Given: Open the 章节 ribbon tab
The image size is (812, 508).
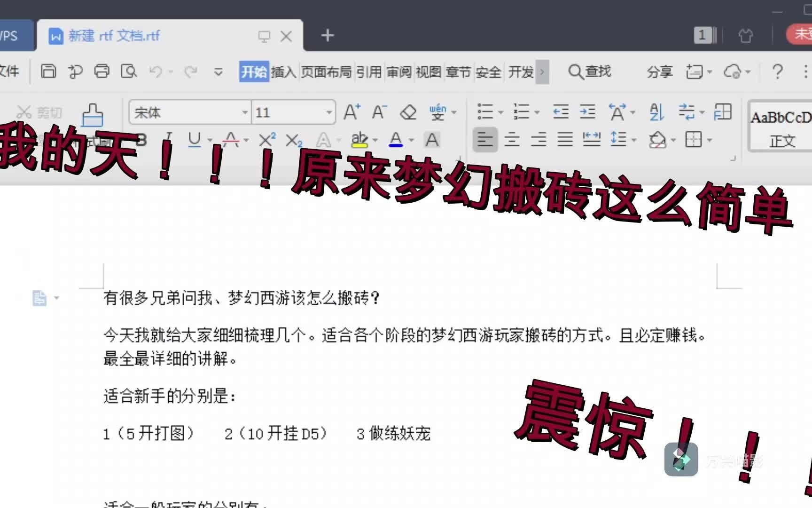Looking at the screenshot, I should [458, 72].
